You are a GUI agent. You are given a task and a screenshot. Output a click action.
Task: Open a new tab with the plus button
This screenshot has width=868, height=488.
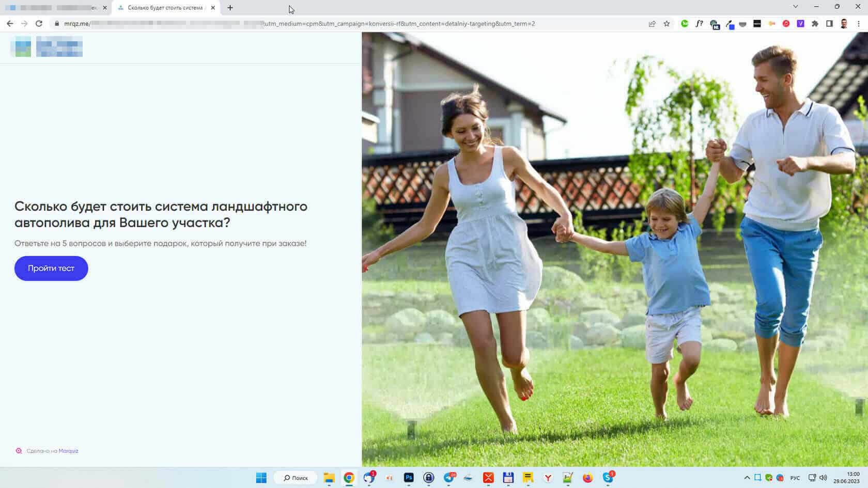click(230, 8)
